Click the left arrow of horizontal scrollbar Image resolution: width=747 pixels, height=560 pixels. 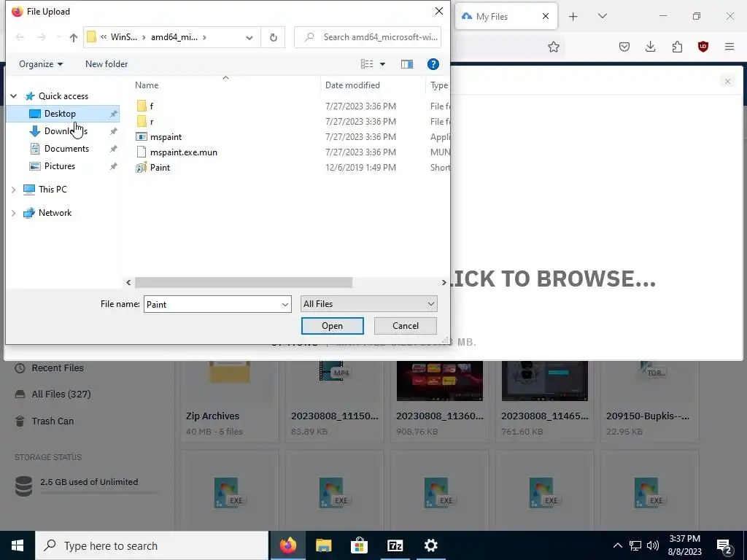tap(128, 282)
